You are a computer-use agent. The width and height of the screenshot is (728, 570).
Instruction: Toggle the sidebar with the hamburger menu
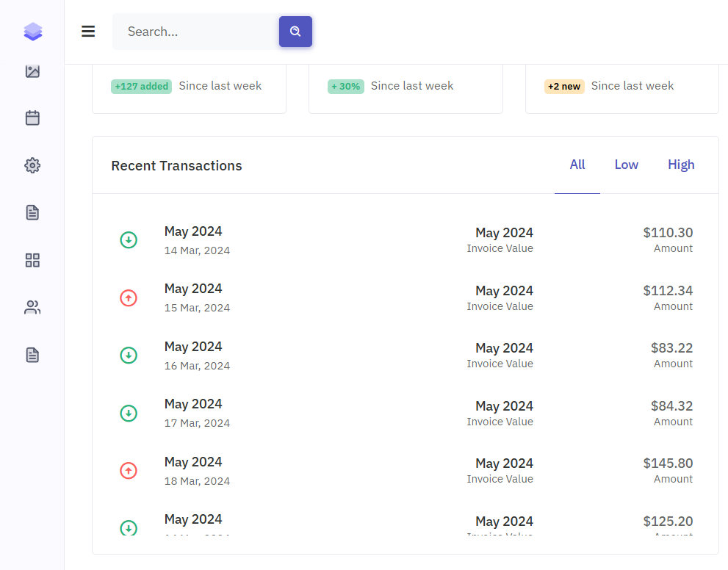(88, 32)
